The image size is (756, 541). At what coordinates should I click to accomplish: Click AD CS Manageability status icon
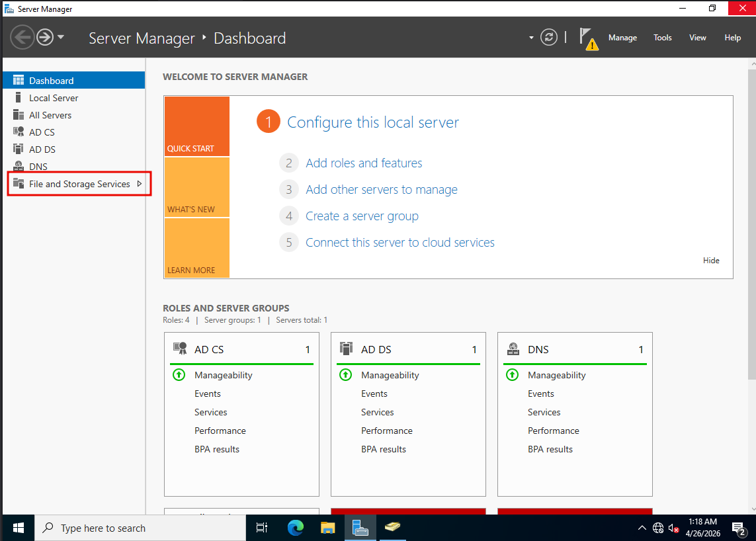coord(179,374)
